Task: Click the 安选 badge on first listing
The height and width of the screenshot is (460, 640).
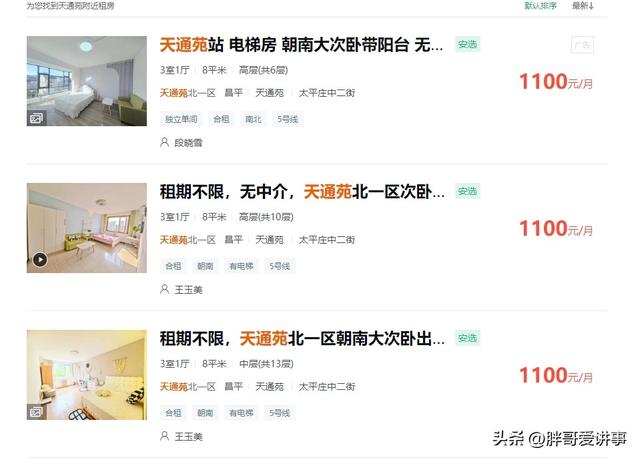Action: [x=468, y=44]
